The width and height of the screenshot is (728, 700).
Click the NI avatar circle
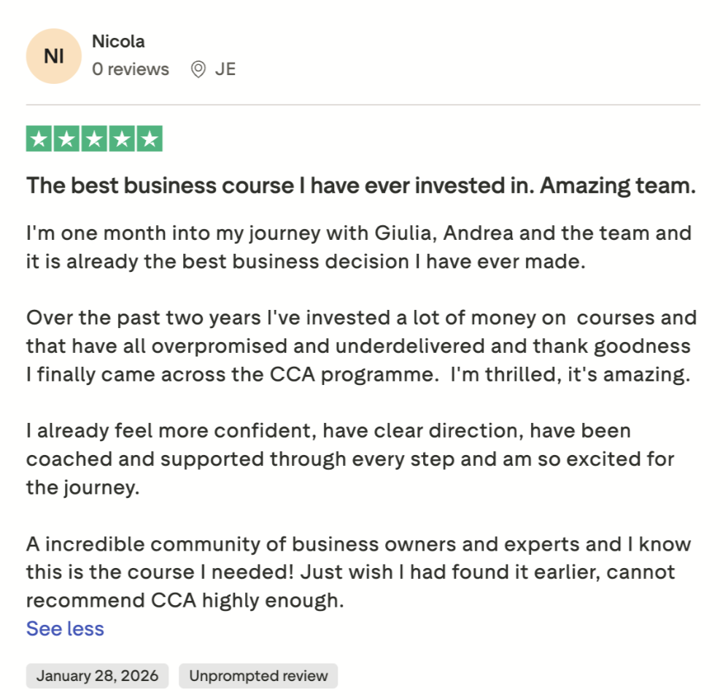pos(54,56)
